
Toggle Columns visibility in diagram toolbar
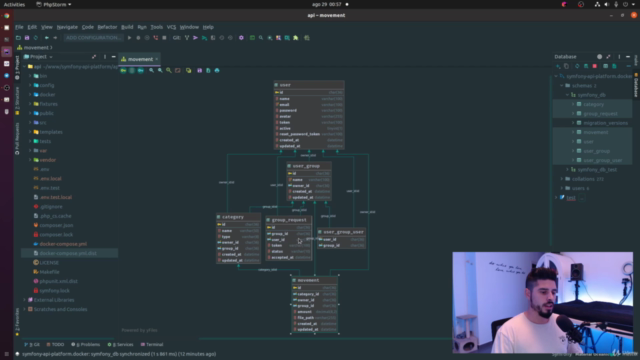(x=132, y=70)
